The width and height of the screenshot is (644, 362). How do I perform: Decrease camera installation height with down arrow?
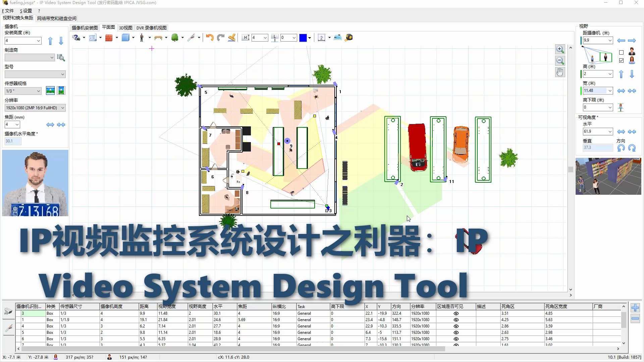pos(61,41)
